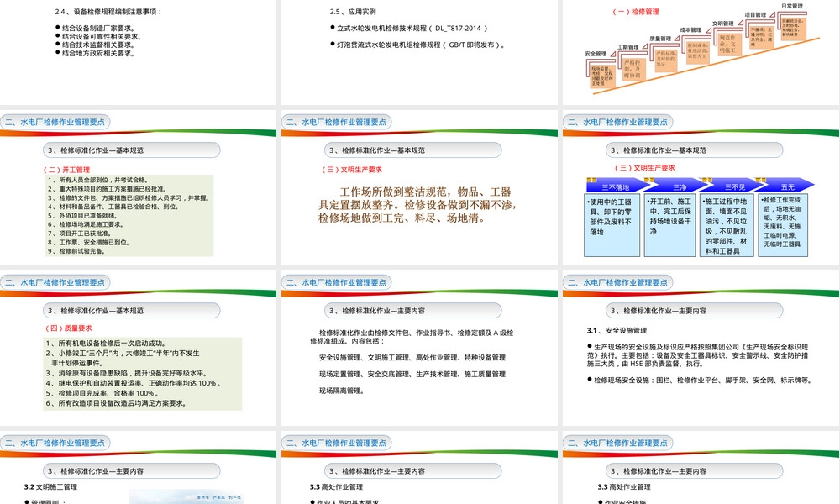Click the heading "2.4、设备检修规程编制注意事项"
This screenshot has height=504, width=840.
[x=108, y=11]
